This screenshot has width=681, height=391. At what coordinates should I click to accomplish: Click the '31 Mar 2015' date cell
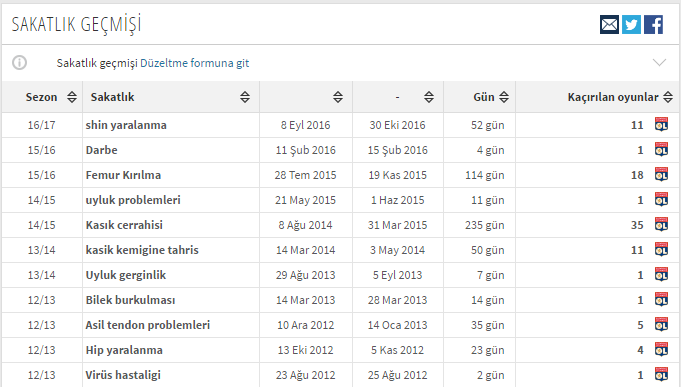[397, 225]
